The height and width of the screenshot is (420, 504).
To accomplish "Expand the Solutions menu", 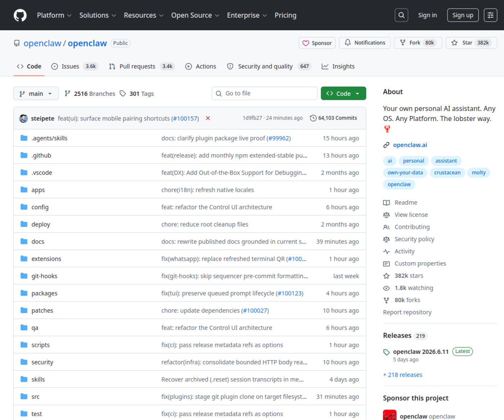I will (98, 15).
